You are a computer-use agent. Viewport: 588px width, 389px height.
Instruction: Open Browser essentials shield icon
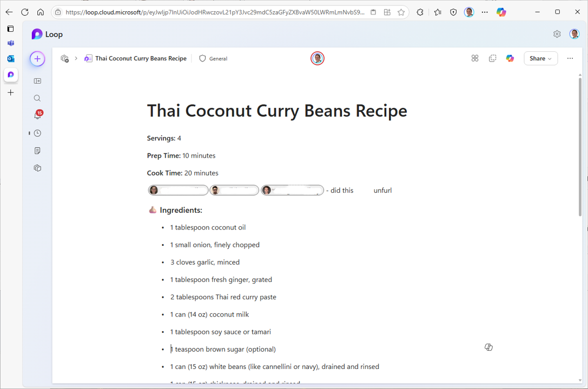453,12
